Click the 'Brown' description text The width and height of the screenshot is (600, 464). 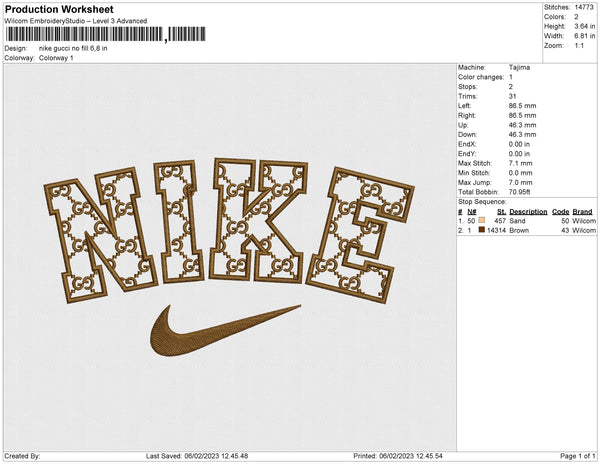pos(519,230)
